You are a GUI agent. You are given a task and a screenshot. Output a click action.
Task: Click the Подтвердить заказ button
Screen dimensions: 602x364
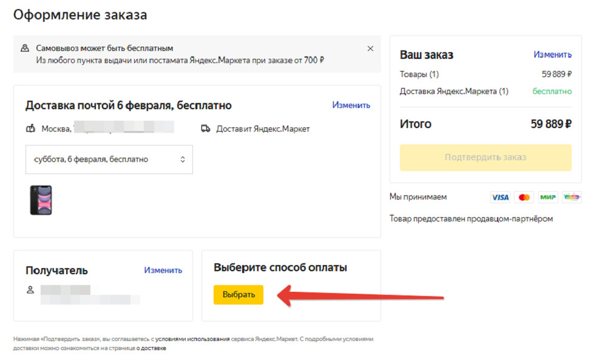(485, 157)
